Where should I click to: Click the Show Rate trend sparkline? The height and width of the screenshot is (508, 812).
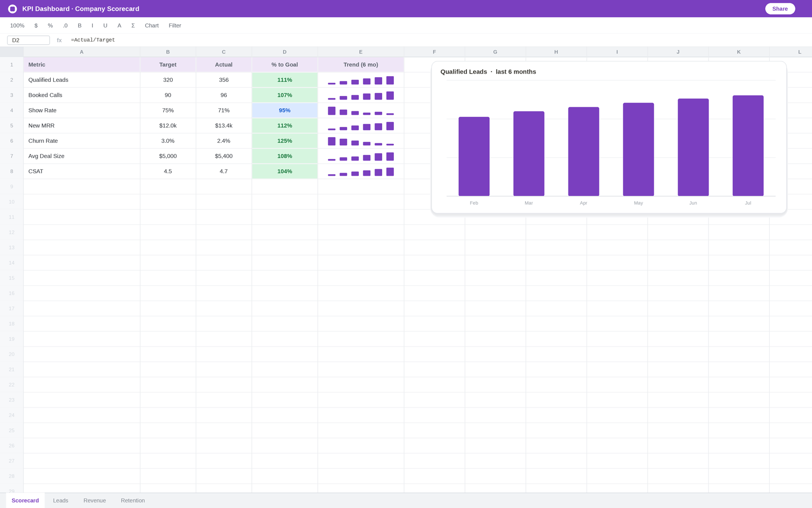pos(361,111)
